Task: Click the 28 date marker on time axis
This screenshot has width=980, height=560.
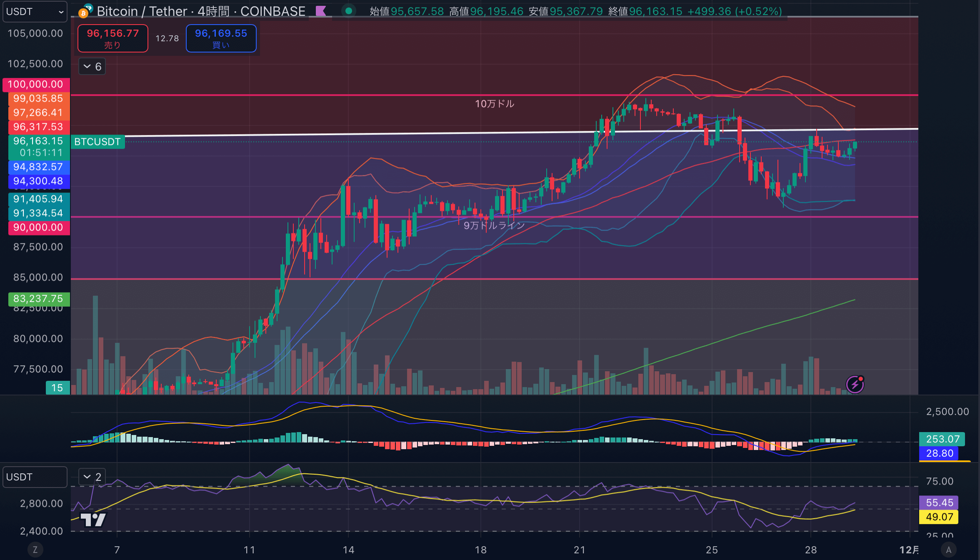Action: tap(811, 550)
